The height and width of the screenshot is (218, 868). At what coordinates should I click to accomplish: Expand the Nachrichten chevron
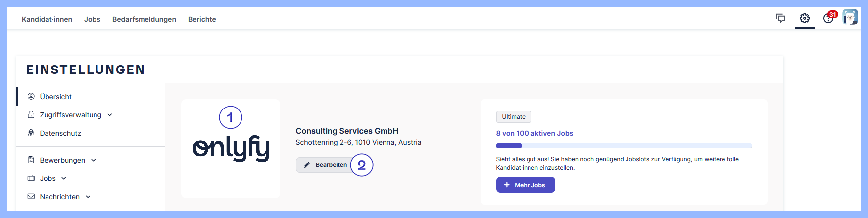pos(88,197)
